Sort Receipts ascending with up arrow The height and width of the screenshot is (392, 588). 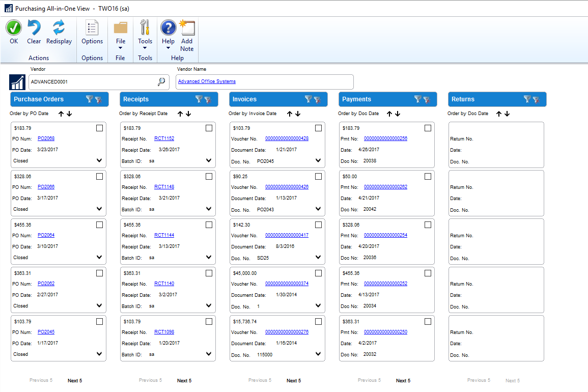point(180,114)
